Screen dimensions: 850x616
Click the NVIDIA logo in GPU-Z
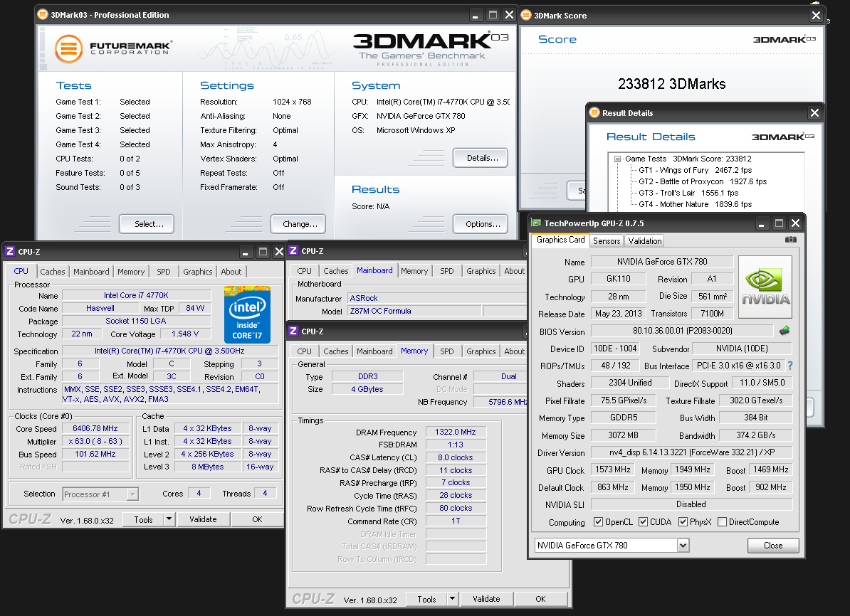(x=765, y=287)
